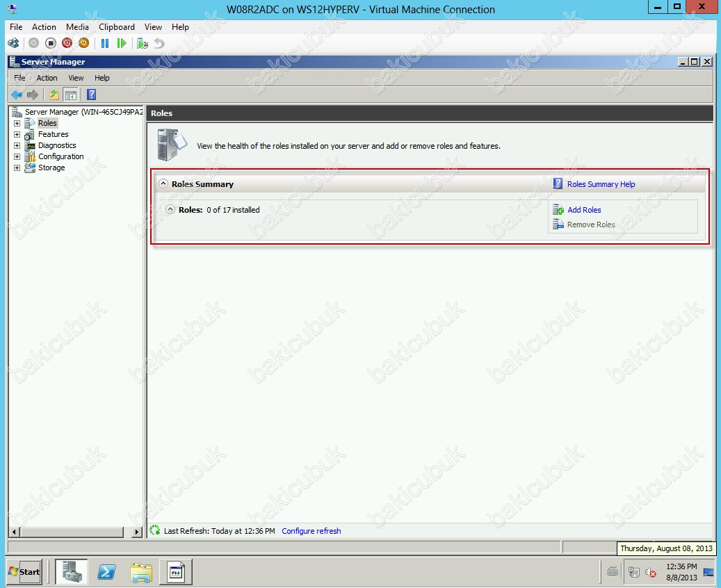
Task: Click the Configure refresh link
Action: (x=311, y=531)
